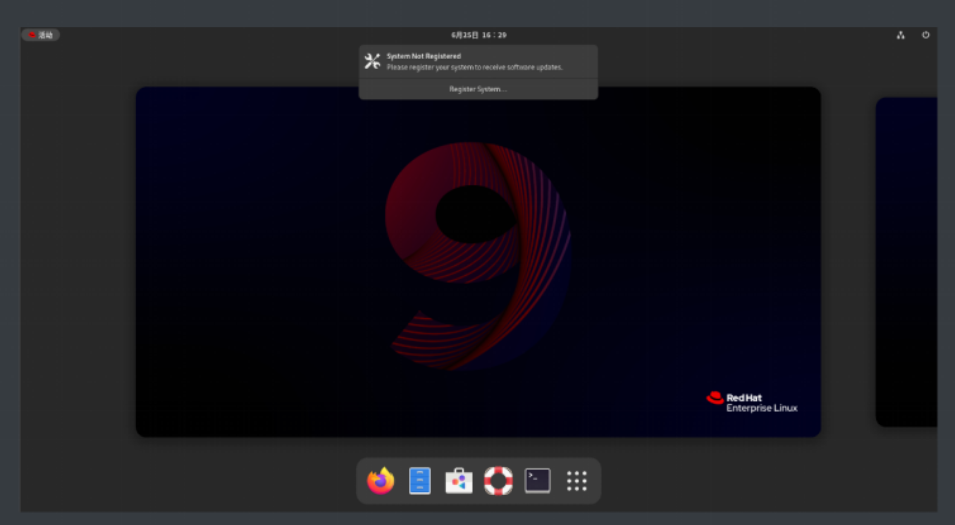The image size is (955, 525).
Task: Click the 'Please register your system' message
Action: [474, 67]
